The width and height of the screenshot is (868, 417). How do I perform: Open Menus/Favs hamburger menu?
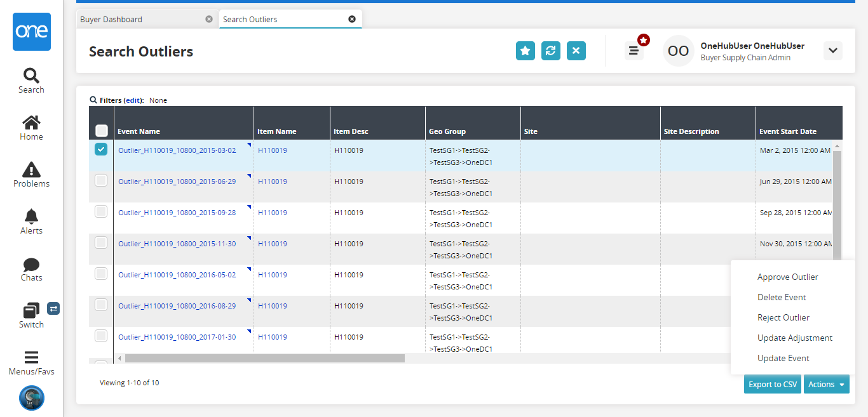coord(31,362)
